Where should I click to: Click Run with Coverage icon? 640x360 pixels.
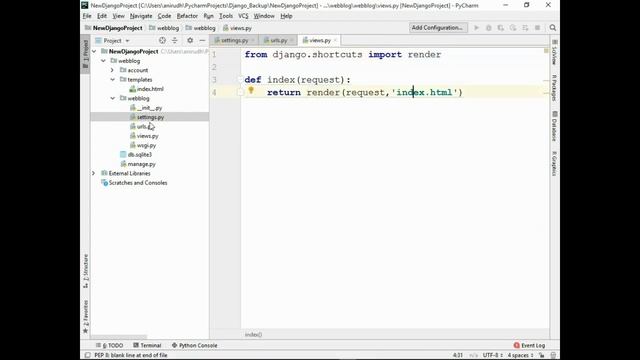(x=500, y=28)
